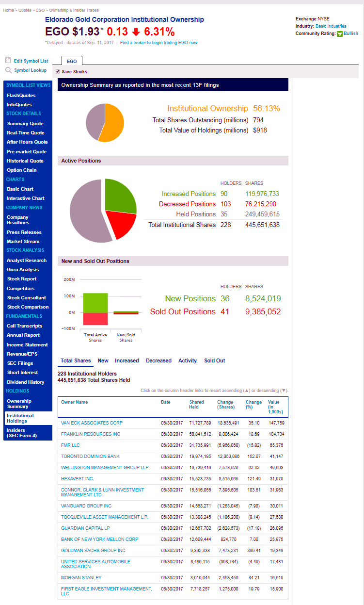This screenshot has height=605, width=364.
Task: Click 'Find a broker to begin trading EGO now'
Action: 158,43
